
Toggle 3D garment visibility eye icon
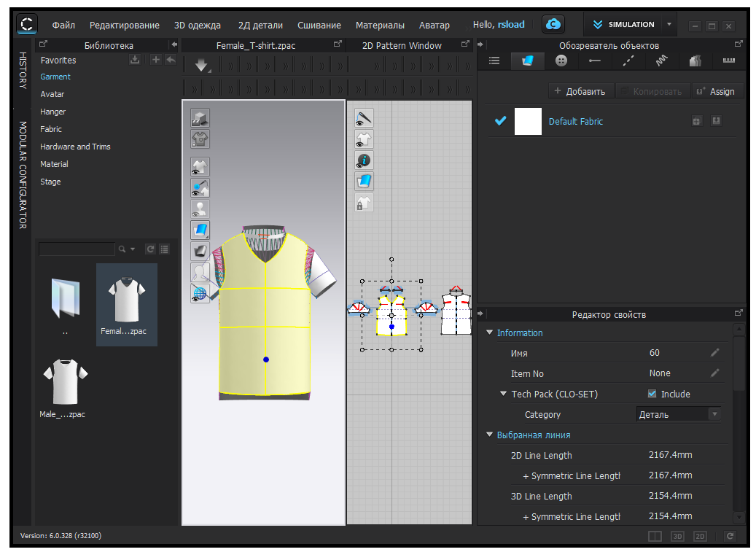pos(200,167)
